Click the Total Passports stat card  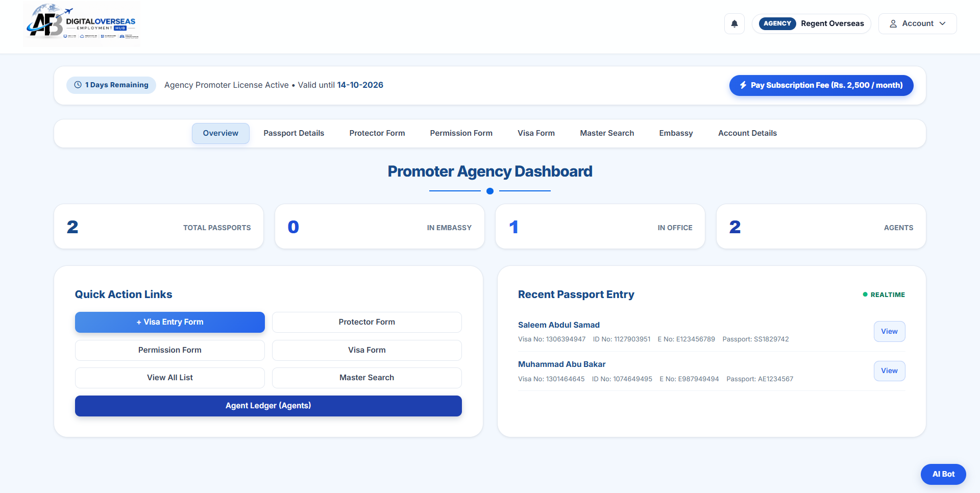(x=159, y=227)
